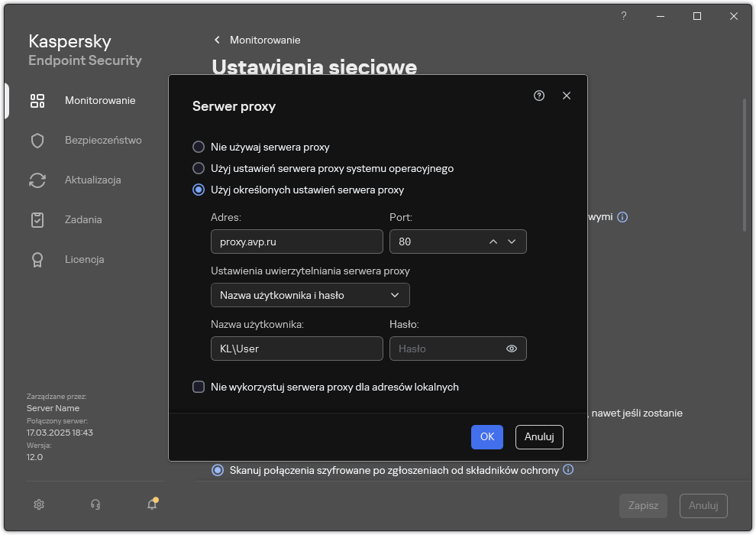Increase Port value with up arrow
756x535 pixels.
(493, 241)
